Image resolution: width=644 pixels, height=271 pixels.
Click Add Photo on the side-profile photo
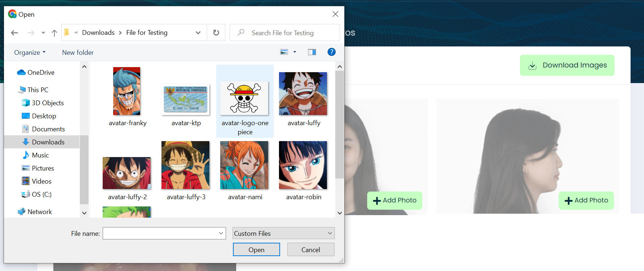(x=586, y=200)
